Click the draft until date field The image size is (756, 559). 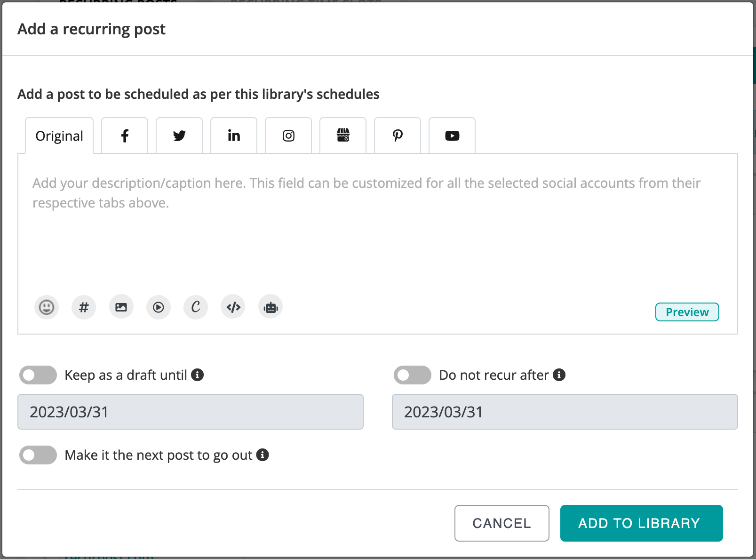click(191, 412)
